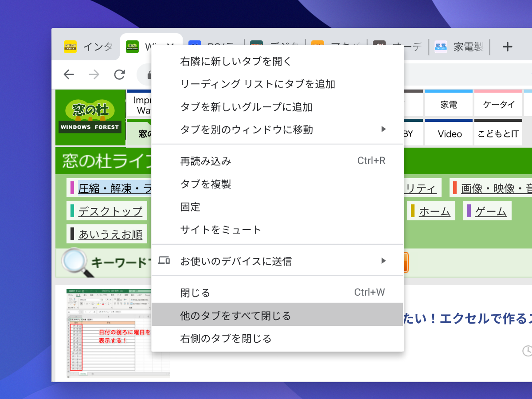The height and width of the screenshot is (399, 532).
Task: Click the site security lock icon
Action: (150, 74)
